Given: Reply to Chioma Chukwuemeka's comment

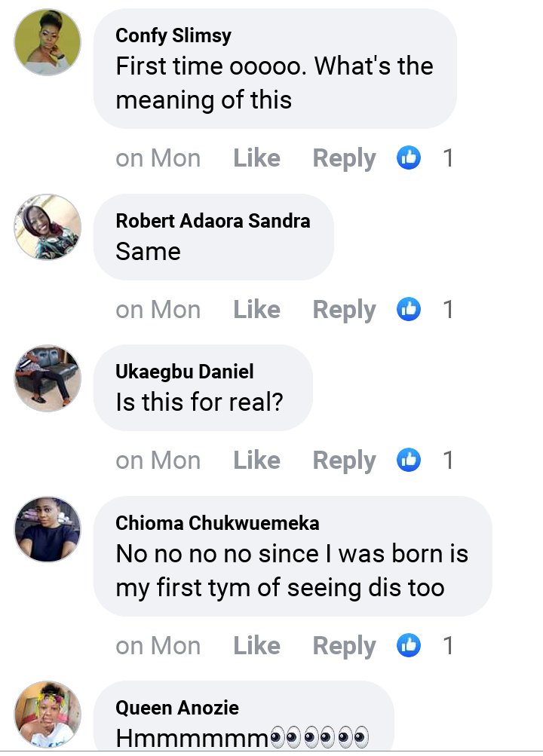Looking at the screenshot, I should pyautogui.click(x=344, y=645).
